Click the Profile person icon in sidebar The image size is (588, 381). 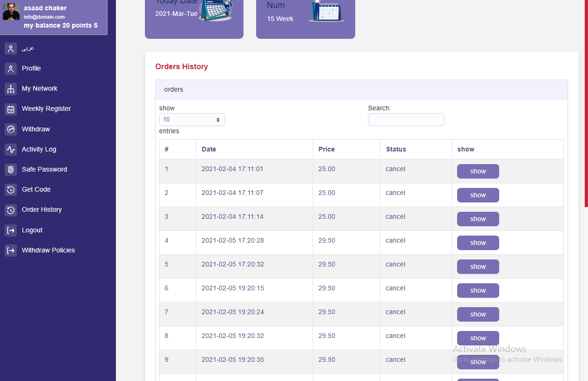pyautogui.click(x=11, y=69)
